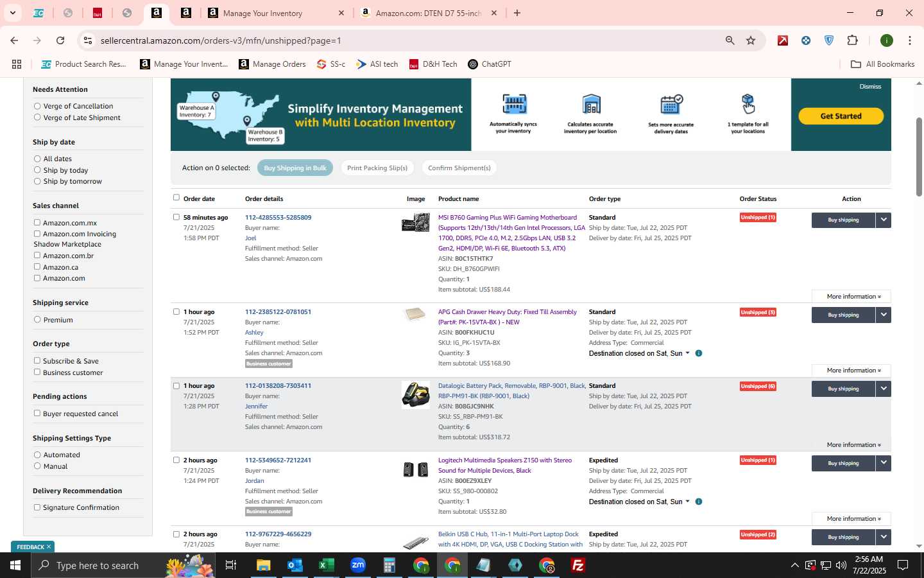Open the Windows notification center icon
Screen dimensions: 924x578
(x=903, y=565)
